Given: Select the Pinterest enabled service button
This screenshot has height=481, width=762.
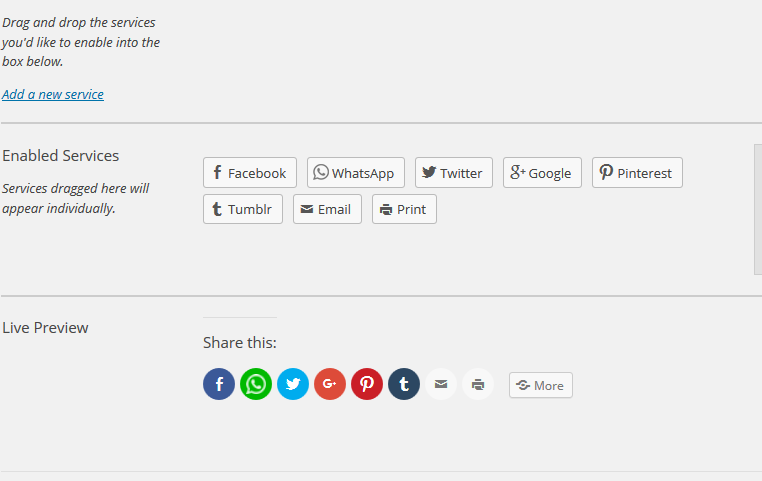Looking at the screenshot, I should pyautogui.click(x=637, y=172).
